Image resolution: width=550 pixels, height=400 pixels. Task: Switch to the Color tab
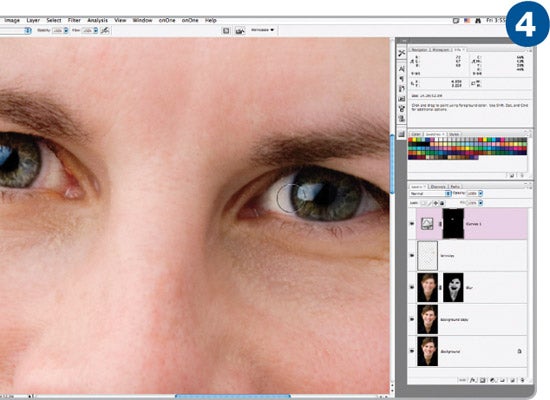416,134
